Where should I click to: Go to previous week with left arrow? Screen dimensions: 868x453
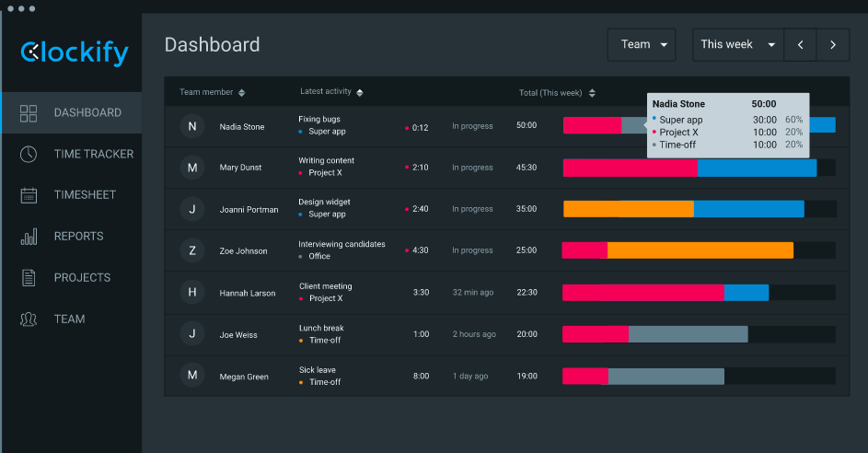click(801, 44)
